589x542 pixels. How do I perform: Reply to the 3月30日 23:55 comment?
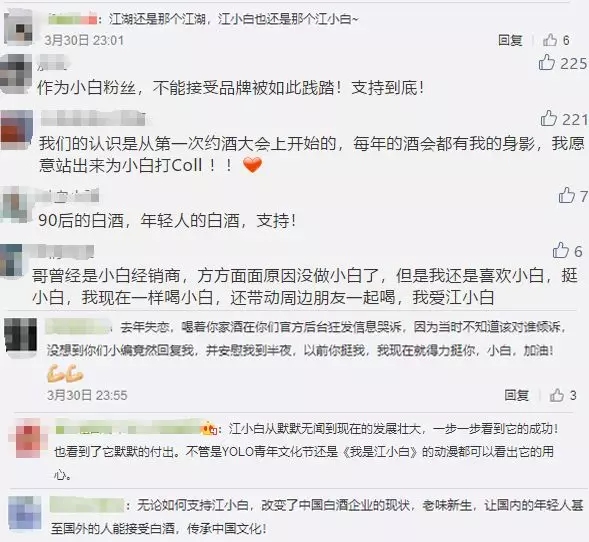tap(517, 395)
